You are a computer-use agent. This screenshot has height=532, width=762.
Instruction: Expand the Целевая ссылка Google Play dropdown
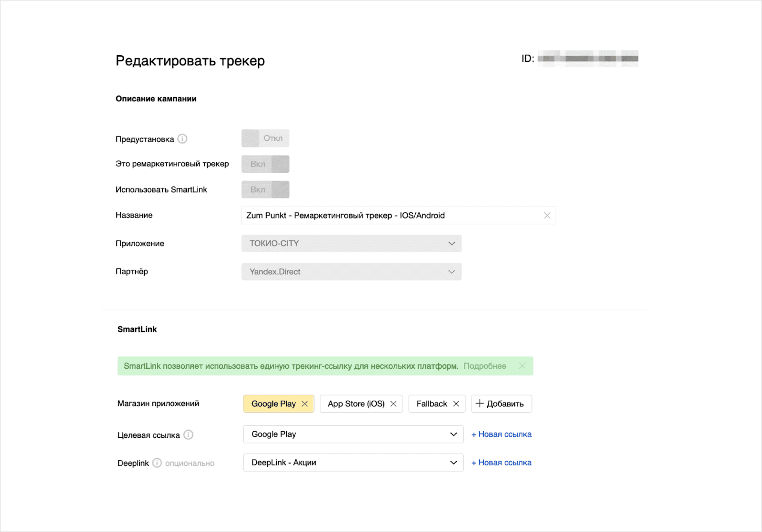point(353,434)
